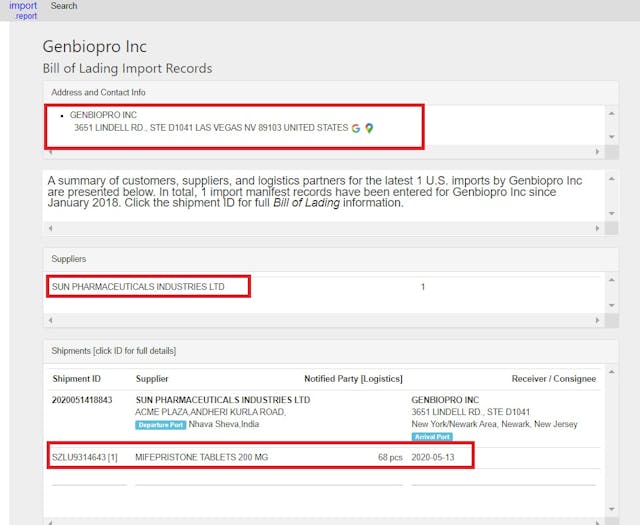Click the Shipment ID column header
This screenshot has width=640, height=525.
click(76, 379)
